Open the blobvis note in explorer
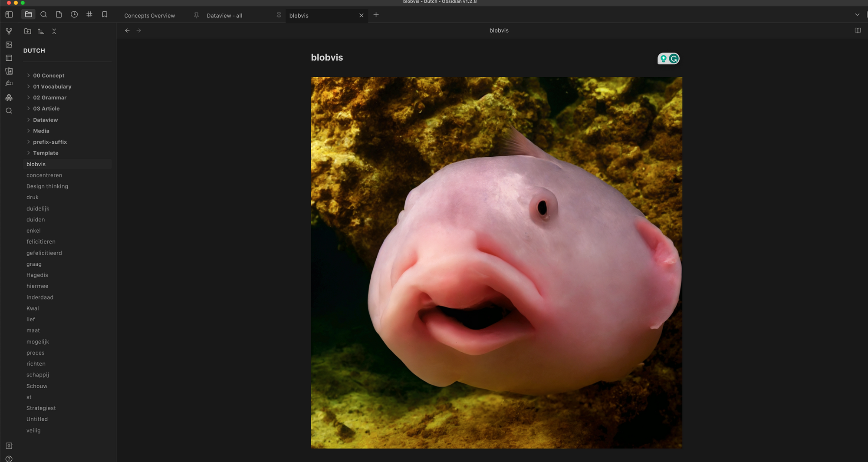 (67, 164)
